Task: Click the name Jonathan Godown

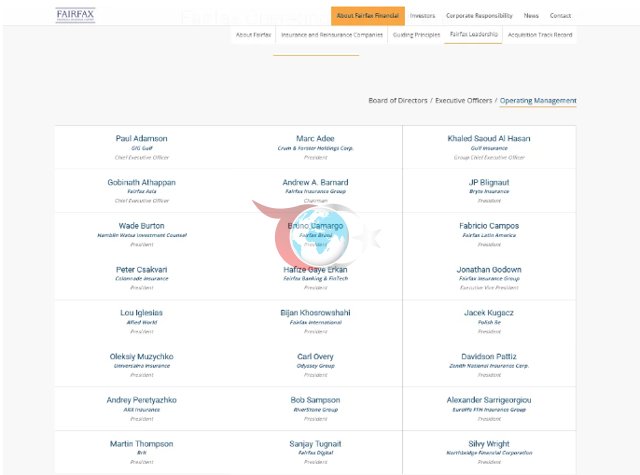Action: tap(489, 269)
